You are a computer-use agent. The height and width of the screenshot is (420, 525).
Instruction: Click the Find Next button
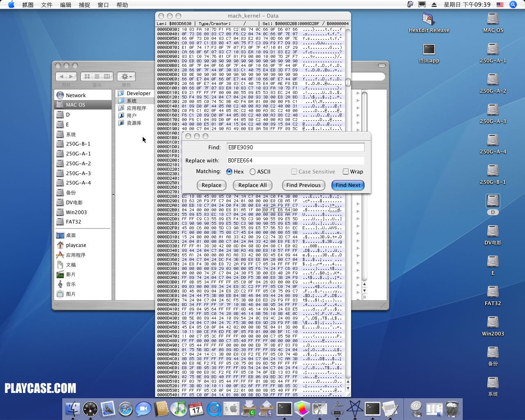click(x=348, y=185)
